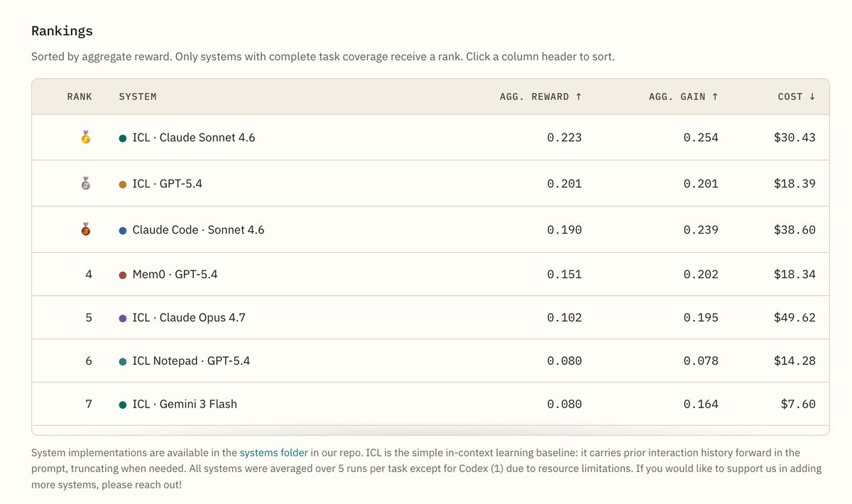Click the 0.195 aggregate gain value

(701, 318)
